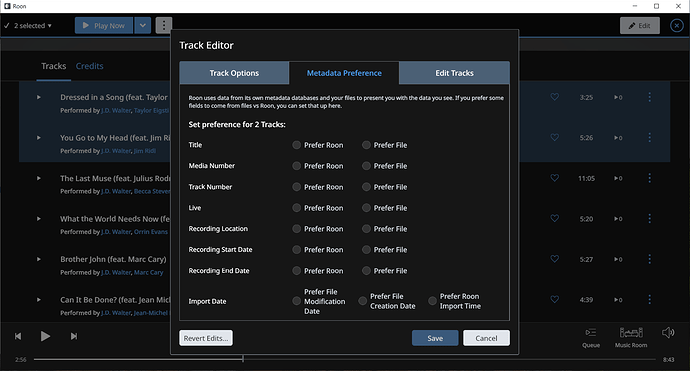Select Prefer File for Title

coord(366,145)
